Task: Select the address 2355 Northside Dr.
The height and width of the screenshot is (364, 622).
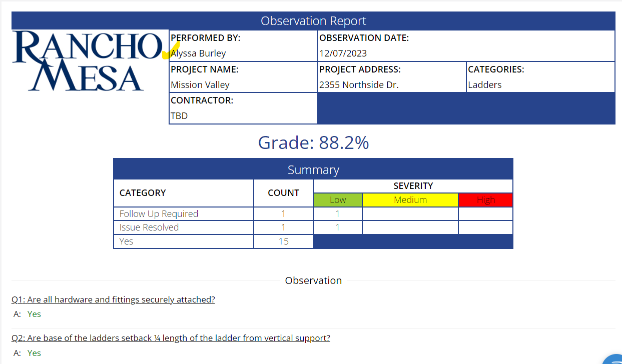Action: [x=359, y=84]
